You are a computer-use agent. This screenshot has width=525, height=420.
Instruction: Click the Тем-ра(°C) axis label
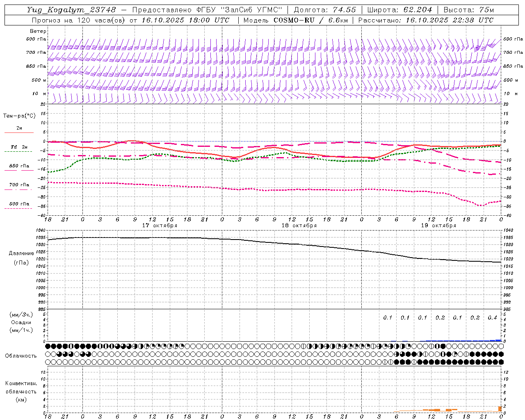[19, 116]
